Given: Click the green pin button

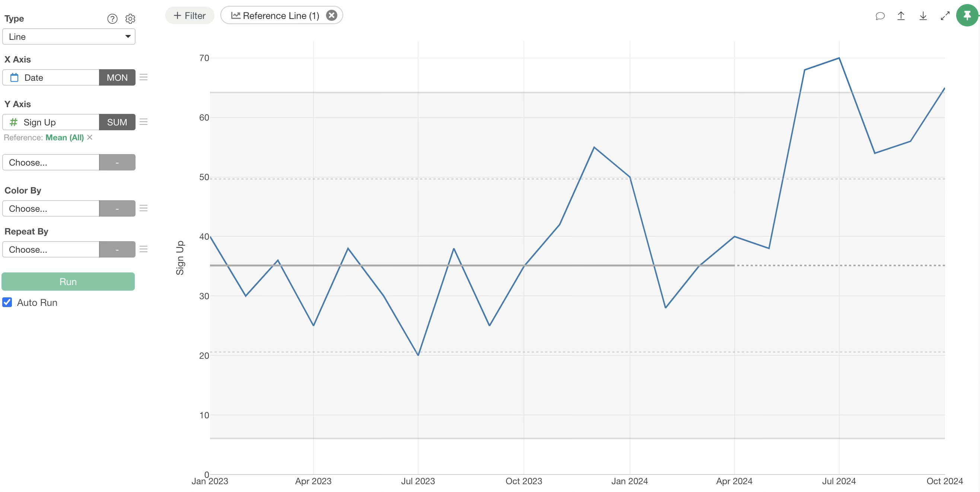Looking at the screenshot, I should [967, 16].
